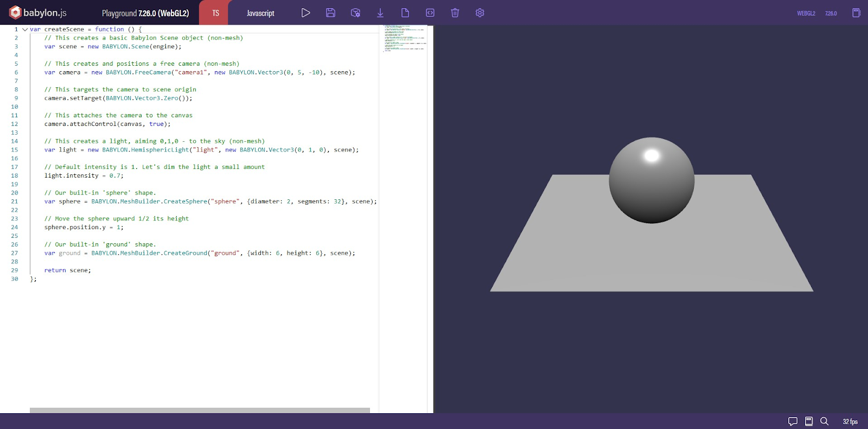Viewport: 868px width, 429px height.
Task: Click the code snippet brackets icon
Action: 430,12
